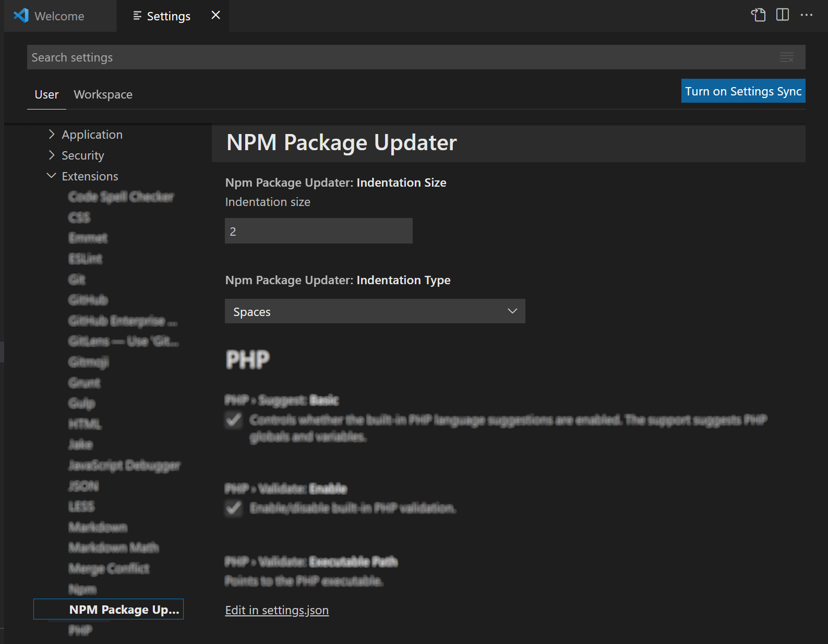Select NPM Package Up... in sidebar

[x=109, y=610]
